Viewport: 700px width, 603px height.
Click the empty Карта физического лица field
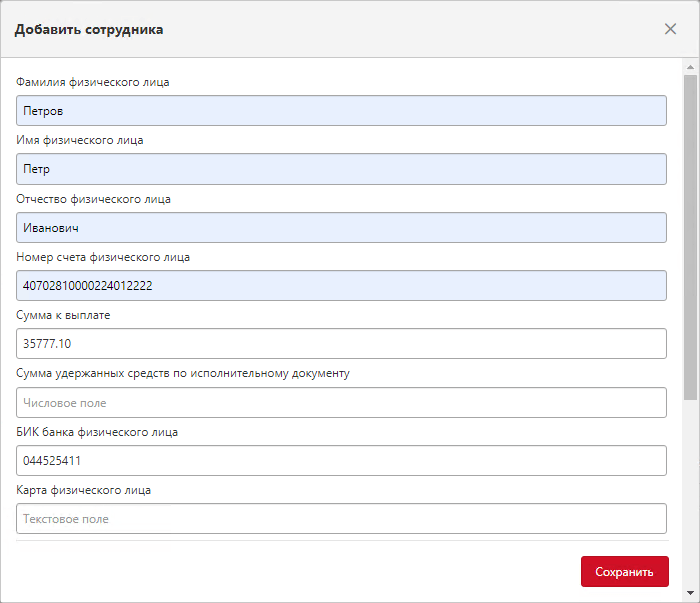click(342, 519)
